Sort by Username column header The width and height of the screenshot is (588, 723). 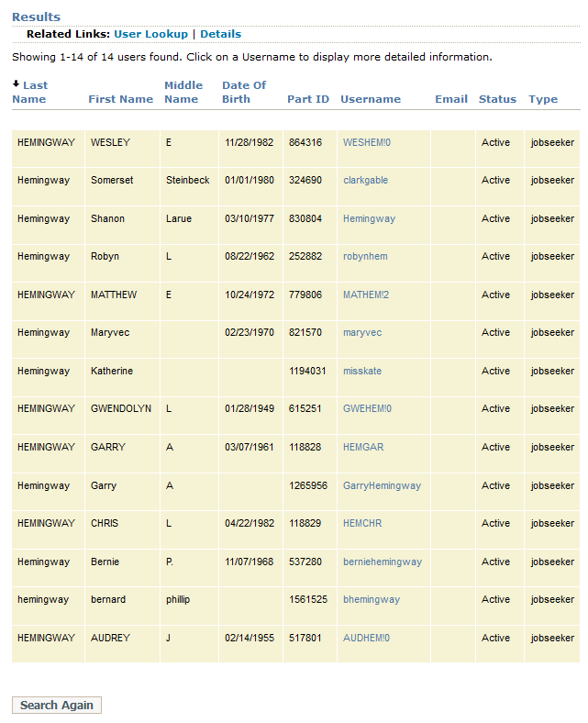[x=371, y=99]
